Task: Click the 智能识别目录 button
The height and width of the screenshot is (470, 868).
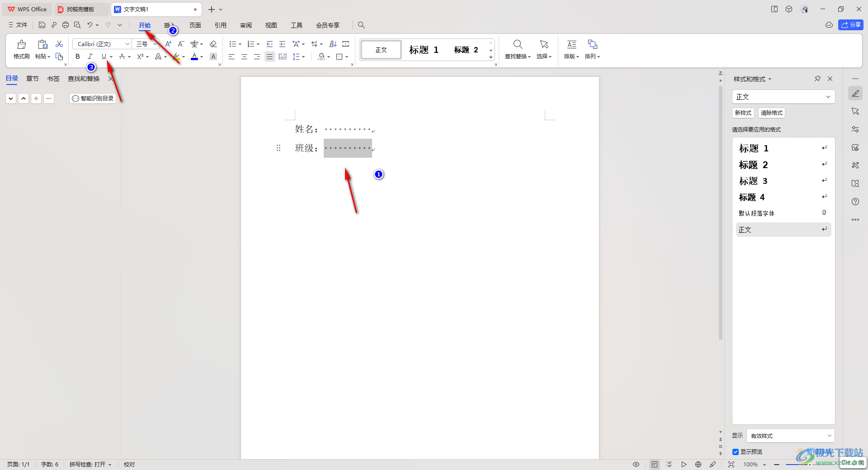Action: click(93, 98)
